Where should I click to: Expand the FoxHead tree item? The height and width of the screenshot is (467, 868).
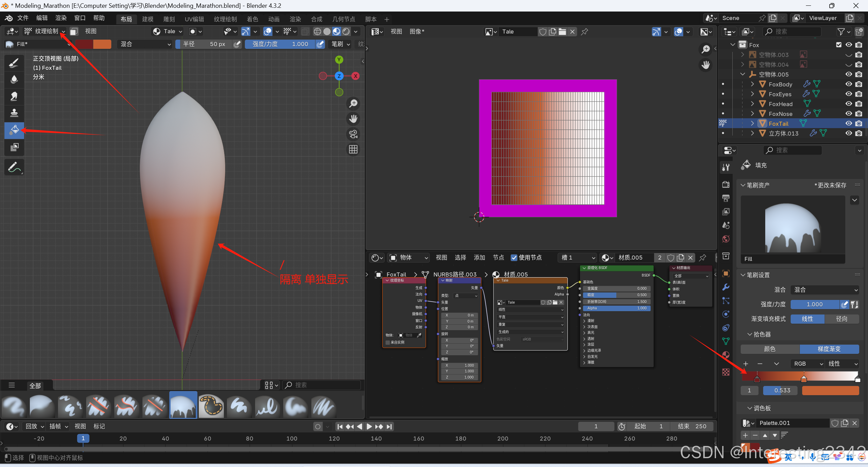coord(752,104)
